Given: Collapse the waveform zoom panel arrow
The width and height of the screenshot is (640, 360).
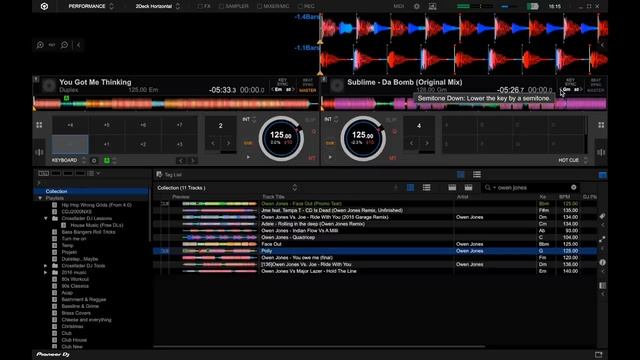Looking at the screenshot, I should click(78, 45).
